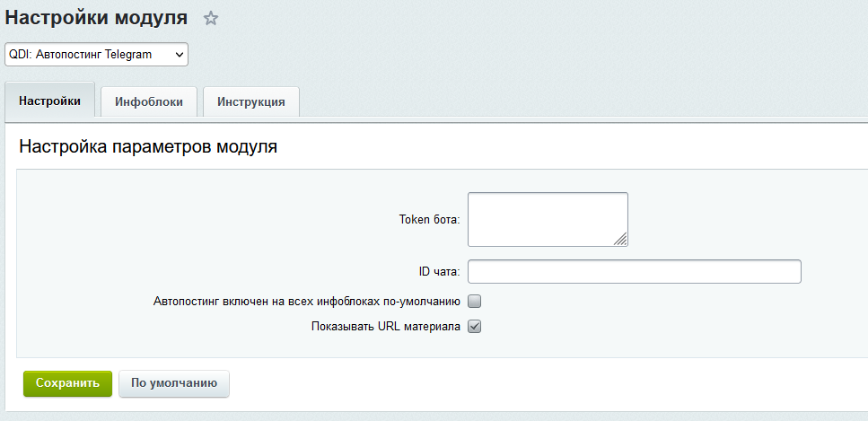
Task: Click into the ID чата input field
Action: click(634, 271)
